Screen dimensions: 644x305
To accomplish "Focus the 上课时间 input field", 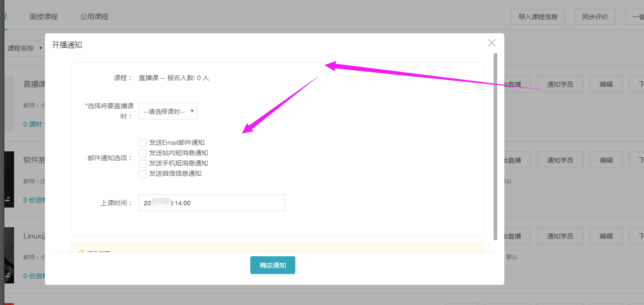I will 211,203.
